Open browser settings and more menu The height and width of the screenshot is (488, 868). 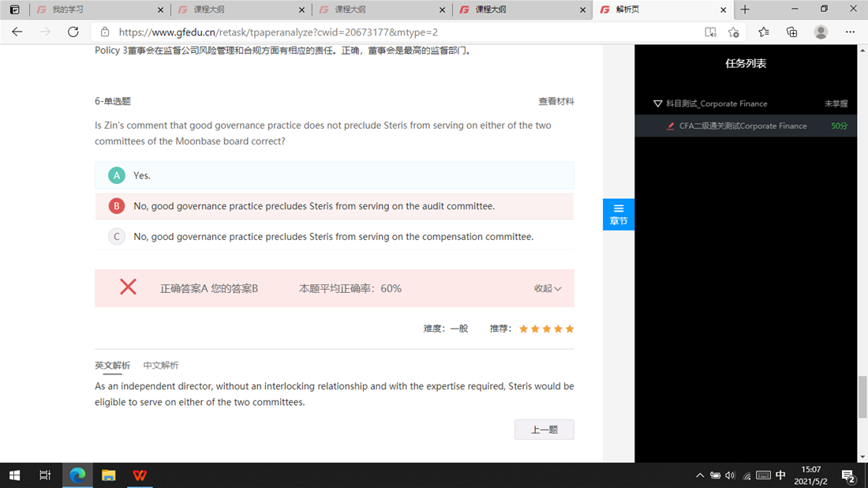pyautogui.click(x=851, y=32)
